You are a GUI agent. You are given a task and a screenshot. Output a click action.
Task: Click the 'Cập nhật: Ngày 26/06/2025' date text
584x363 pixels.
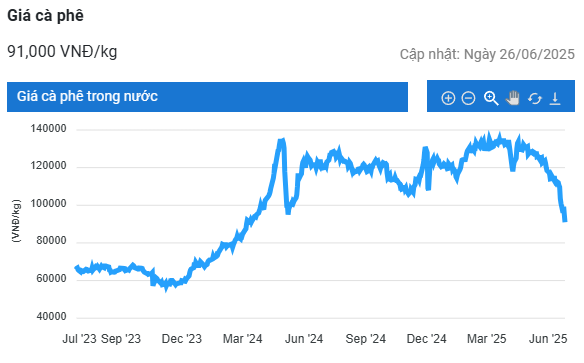487,54
